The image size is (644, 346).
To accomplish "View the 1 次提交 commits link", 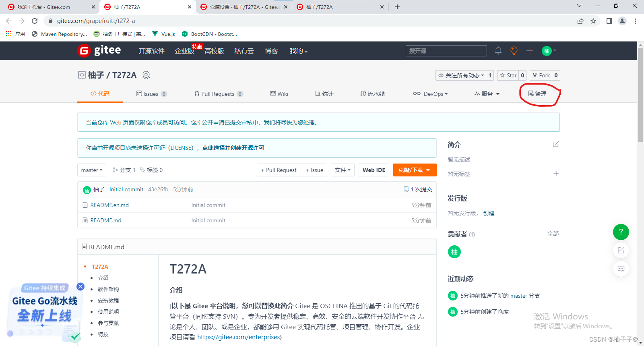I will point(418,189).
